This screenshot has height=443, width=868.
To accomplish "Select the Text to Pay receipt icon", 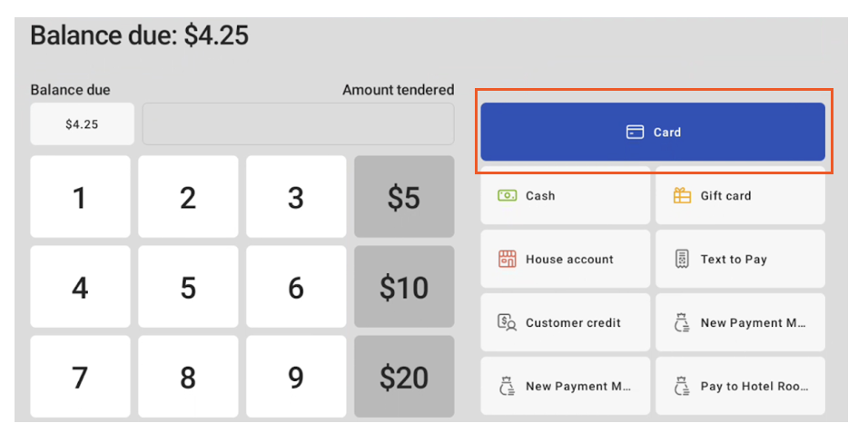I will (x=682, y=260).
